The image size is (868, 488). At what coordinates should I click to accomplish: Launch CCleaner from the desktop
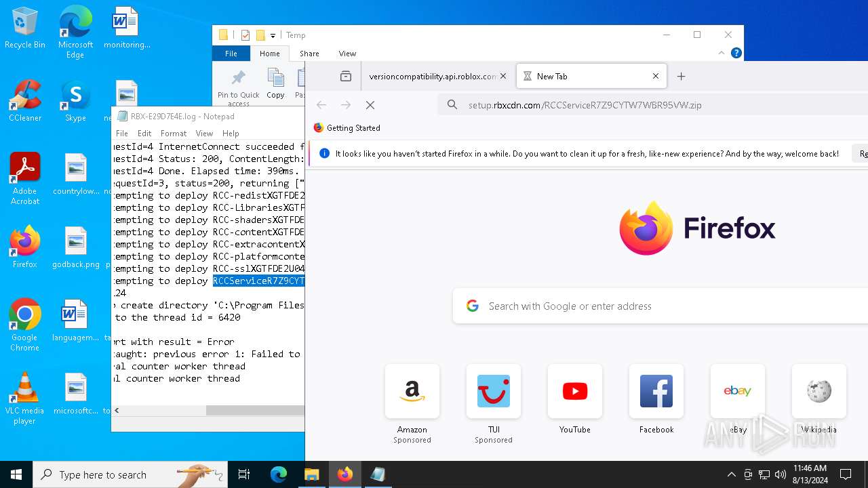(x=25, y=100)
